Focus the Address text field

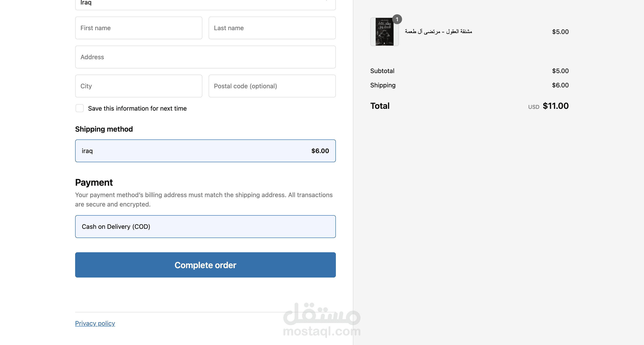click(x=205, y=57)
